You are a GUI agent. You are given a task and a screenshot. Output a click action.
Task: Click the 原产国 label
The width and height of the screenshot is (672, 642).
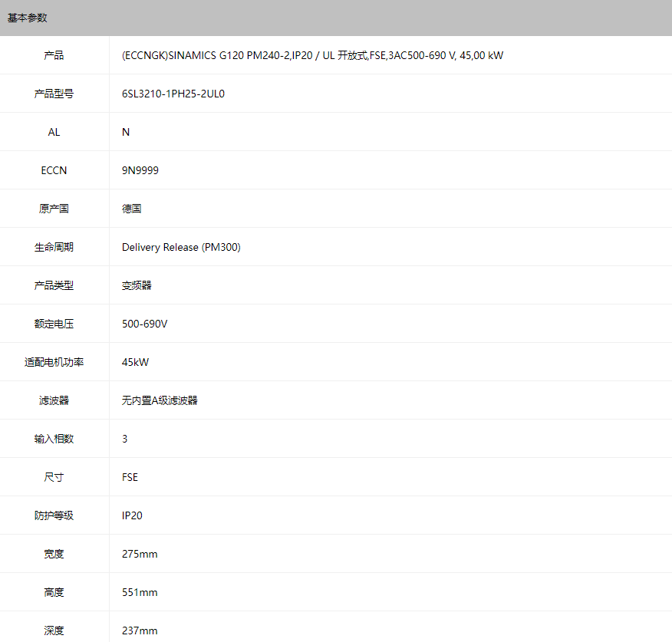[54, 209]
